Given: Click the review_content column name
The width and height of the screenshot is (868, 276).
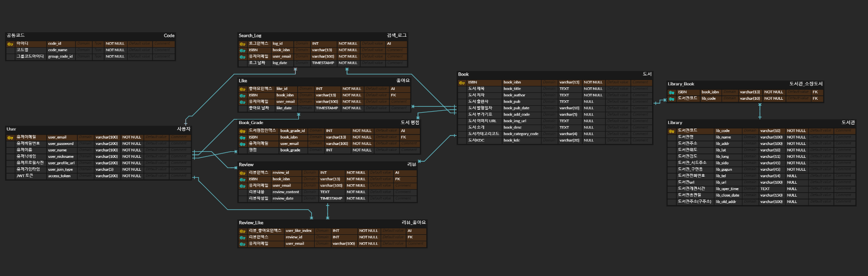Looking at the screenshot, I should click(x=286, y=192).
